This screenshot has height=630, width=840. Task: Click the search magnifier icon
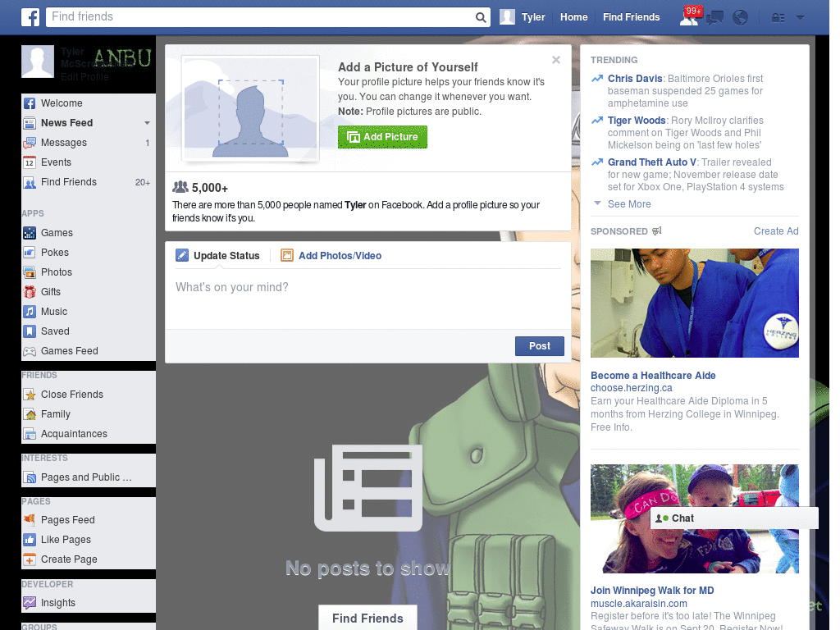tap(481, 17)
